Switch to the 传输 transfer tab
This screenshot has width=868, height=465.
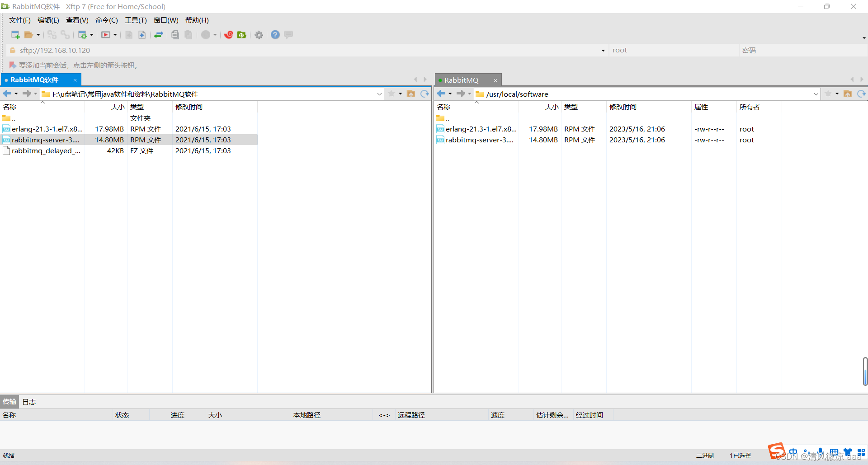pos(9,402)
